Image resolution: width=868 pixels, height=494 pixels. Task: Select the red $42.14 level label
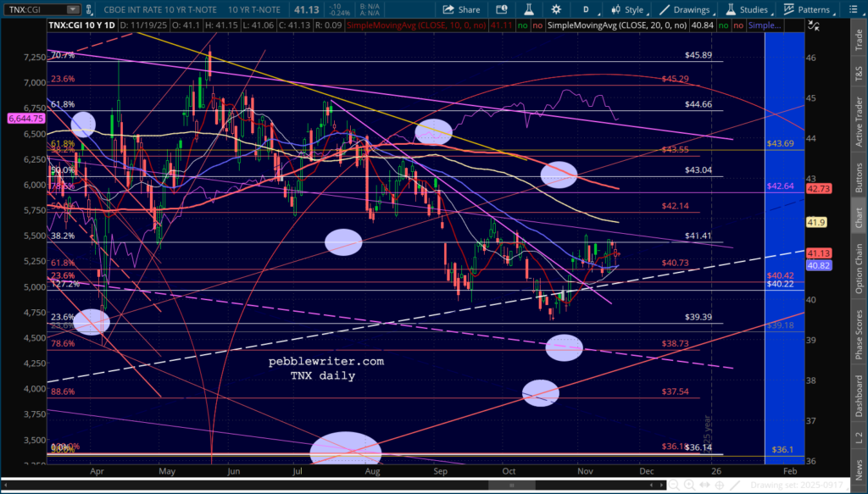676,206
